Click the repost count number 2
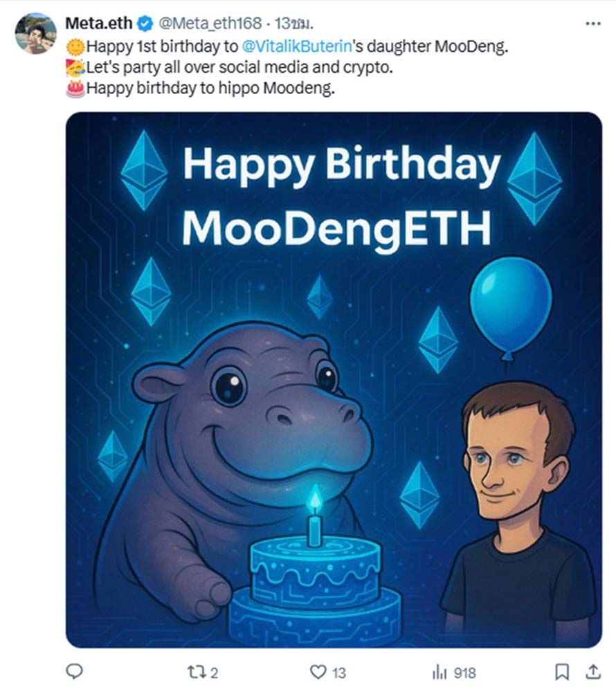Image resolution: width=616 pixels, height=692 pixels. click(x=214, y=673)
